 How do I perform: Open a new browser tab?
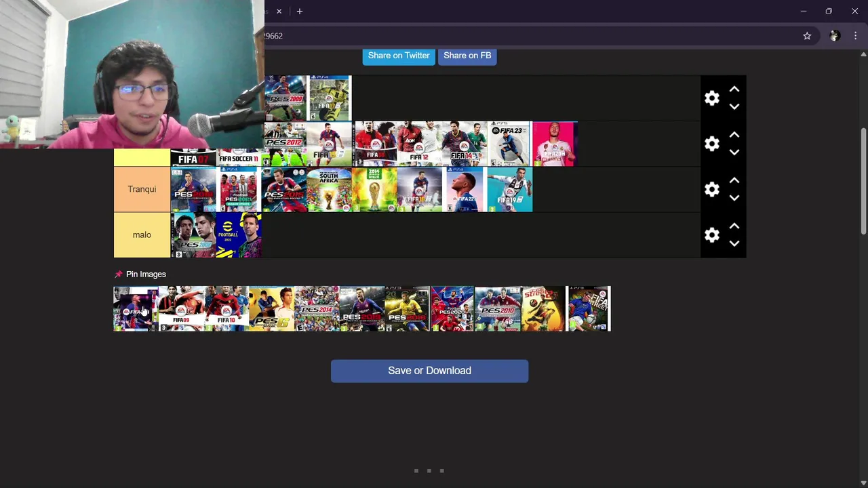pyautogui.click(x=299, y=12)
